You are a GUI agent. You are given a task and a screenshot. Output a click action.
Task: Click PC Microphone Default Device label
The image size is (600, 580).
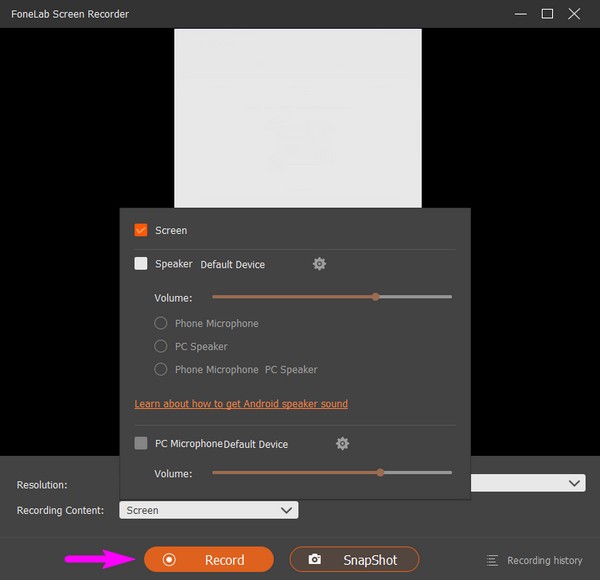[256, 444]
